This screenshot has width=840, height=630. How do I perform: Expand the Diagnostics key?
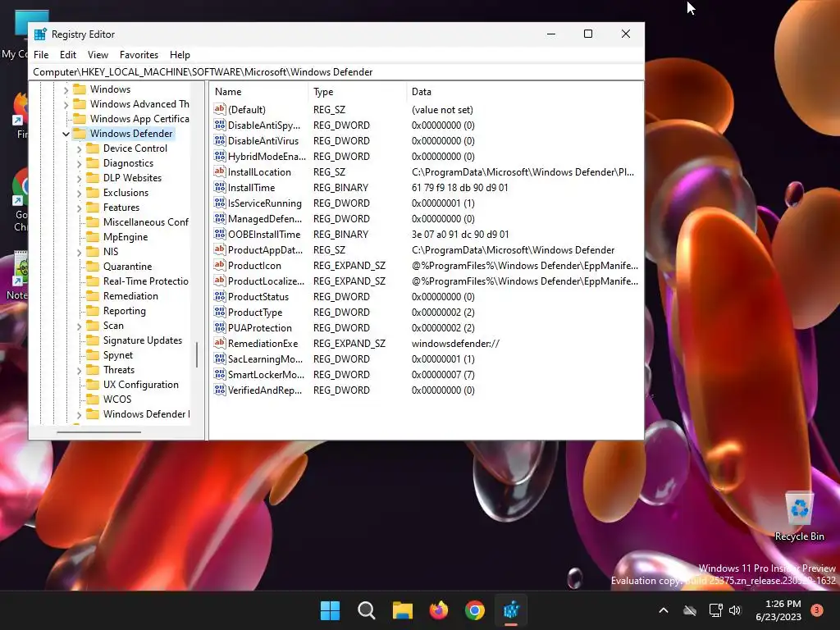tap(80, 163)
